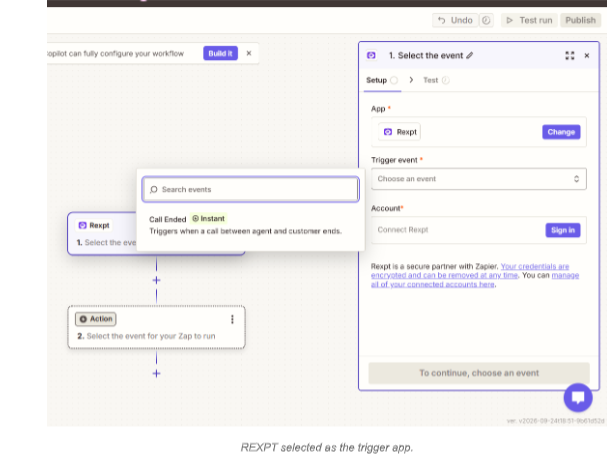Image resolution: width=610 pixels, height=455 pixels.
Task: Click To continue, choose an event button
Action: coord(479,373)
